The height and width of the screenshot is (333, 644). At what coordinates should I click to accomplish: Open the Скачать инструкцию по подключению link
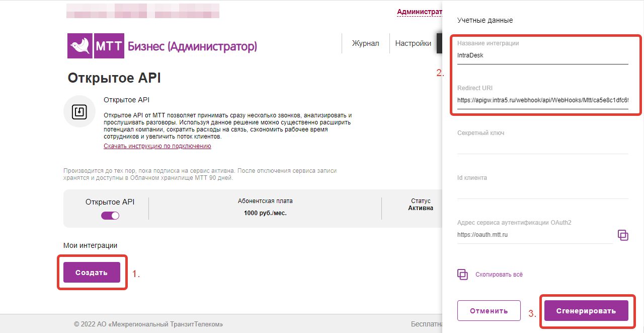[157, 146]
